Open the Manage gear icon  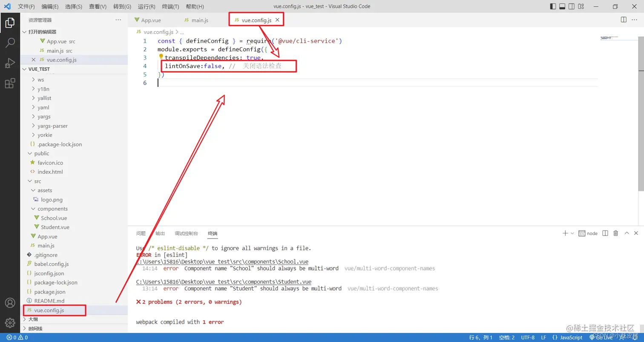pyautogui.click(x=10, y=323)
